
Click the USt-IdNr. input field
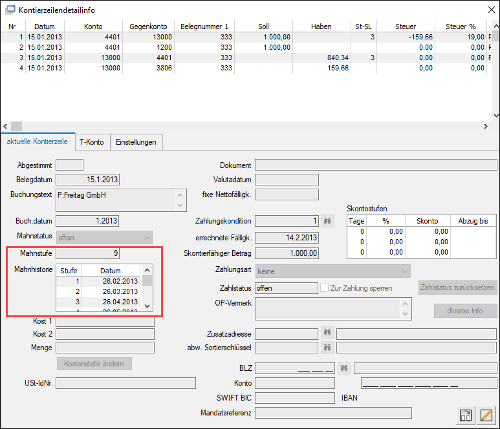click(125, 383)
